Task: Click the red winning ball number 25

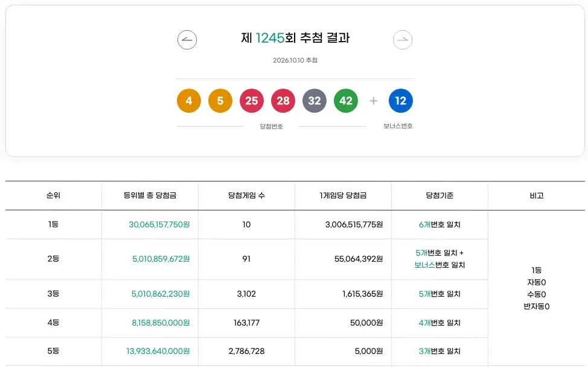Action: 252,101
